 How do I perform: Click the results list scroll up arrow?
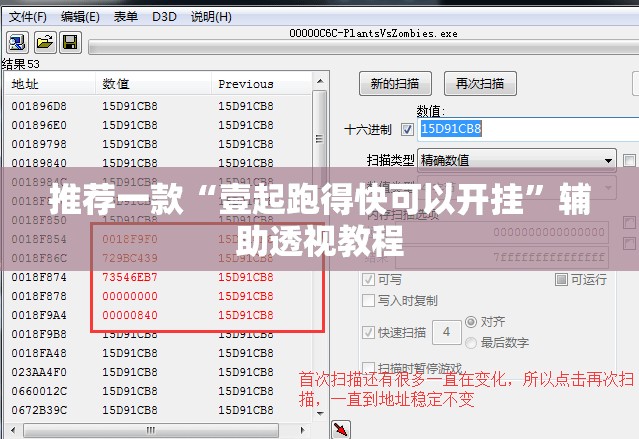pos(320,81)
